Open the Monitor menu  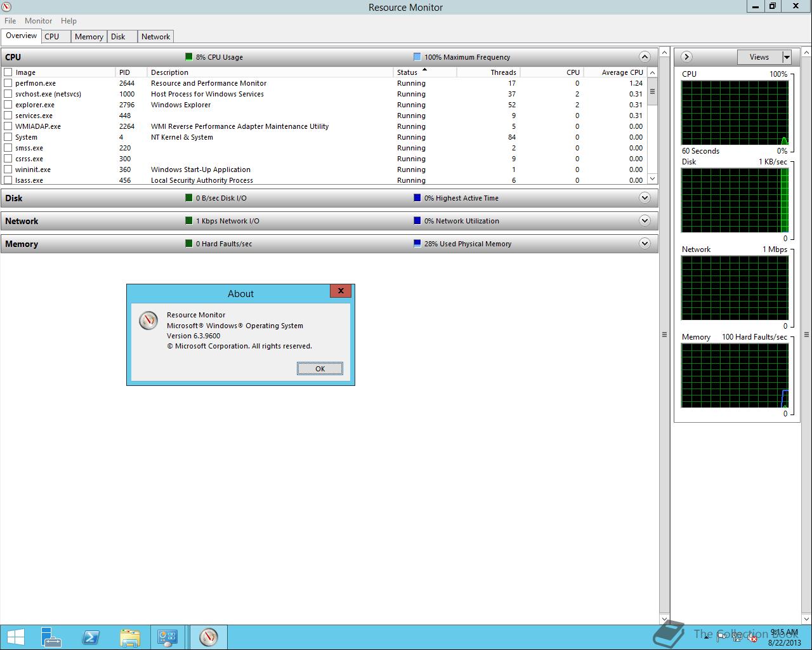pyautogui.click(x=38, y=20)
